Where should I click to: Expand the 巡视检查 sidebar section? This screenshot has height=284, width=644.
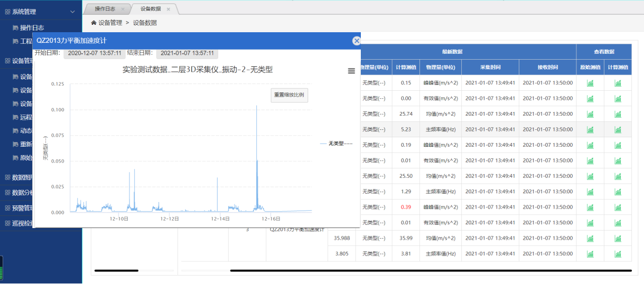pyautogui.click(x=18, y=223)
